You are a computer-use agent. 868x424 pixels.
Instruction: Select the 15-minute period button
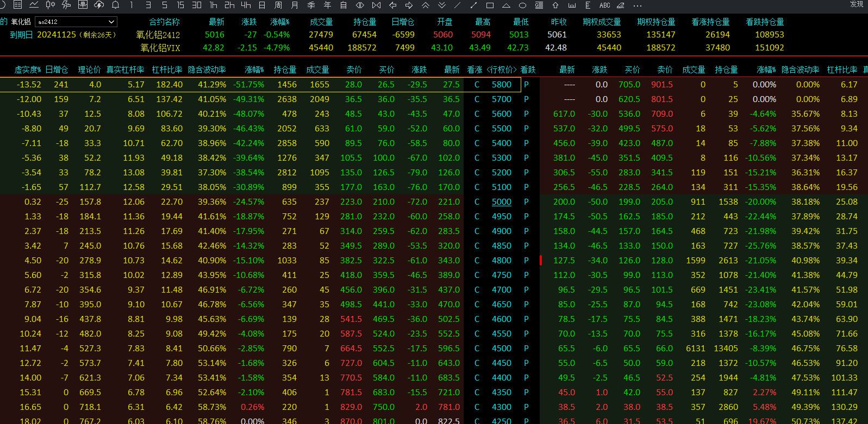[180, 5]
